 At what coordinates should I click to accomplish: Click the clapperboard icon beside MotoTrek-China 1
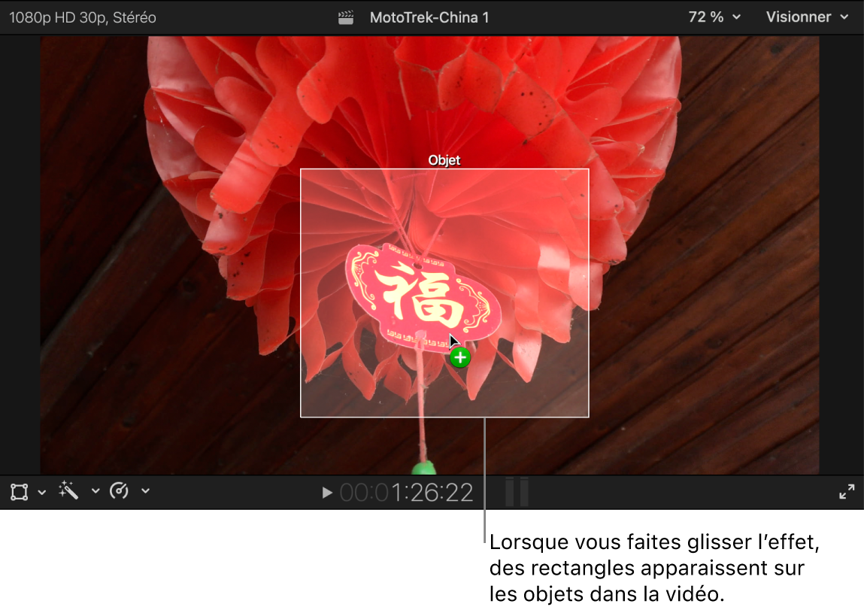pyautogui.click(x=345, y=17)
